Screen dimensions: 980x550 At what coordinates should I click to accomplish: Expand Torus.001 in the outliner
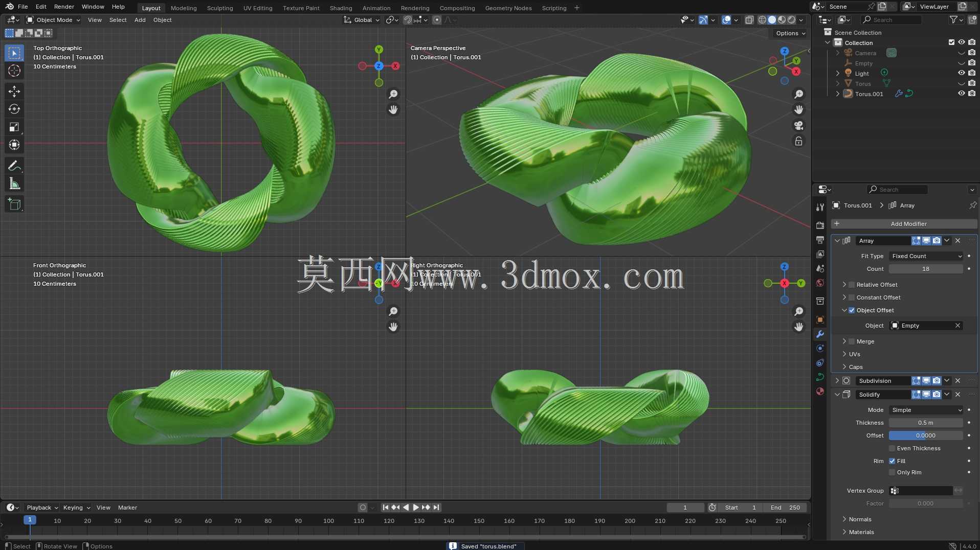pos(837,94)
